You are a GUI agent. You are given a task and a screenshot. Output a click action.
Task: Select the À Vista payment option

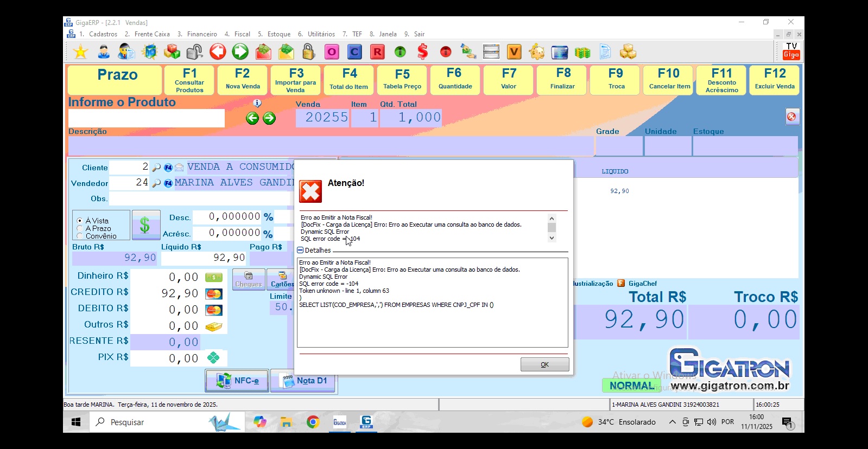tap(80, 221)
